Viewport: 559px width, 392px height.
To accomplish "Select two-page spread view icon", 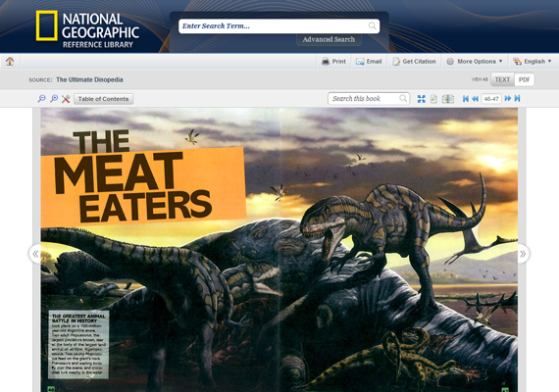I will coord(448,99).
